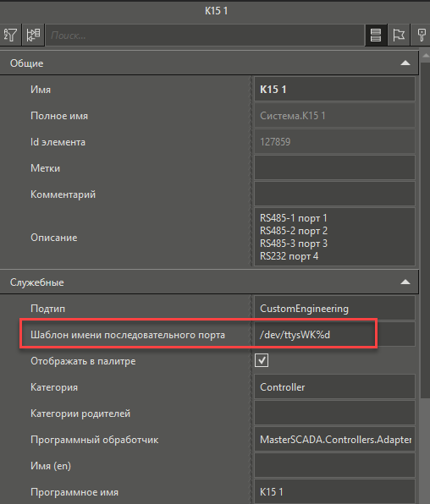The image size is (430, 504).
Task: Select the Id элемента value 127859
Action: click(334, 141)
